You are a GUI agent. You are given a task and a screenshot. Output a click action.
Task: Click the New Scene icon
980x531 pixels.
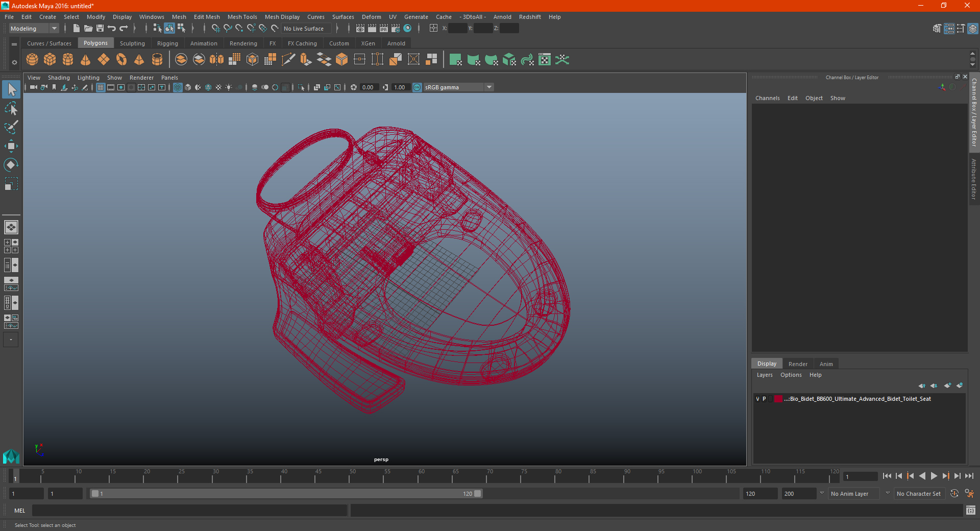tap(76, 29)
